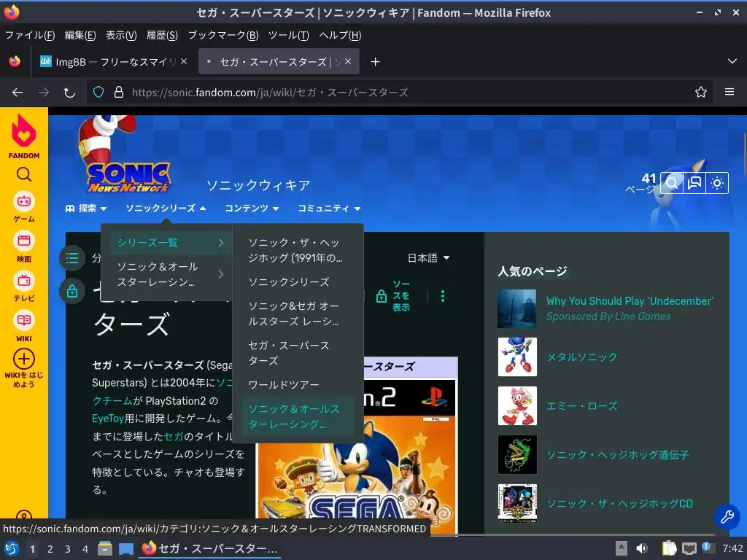The image size is (747, 560).
Task: Select ソニック・ザ・ヘッジホッグ (1991年の… menu item
Action: pyautogui.click(x=298, y=250)
